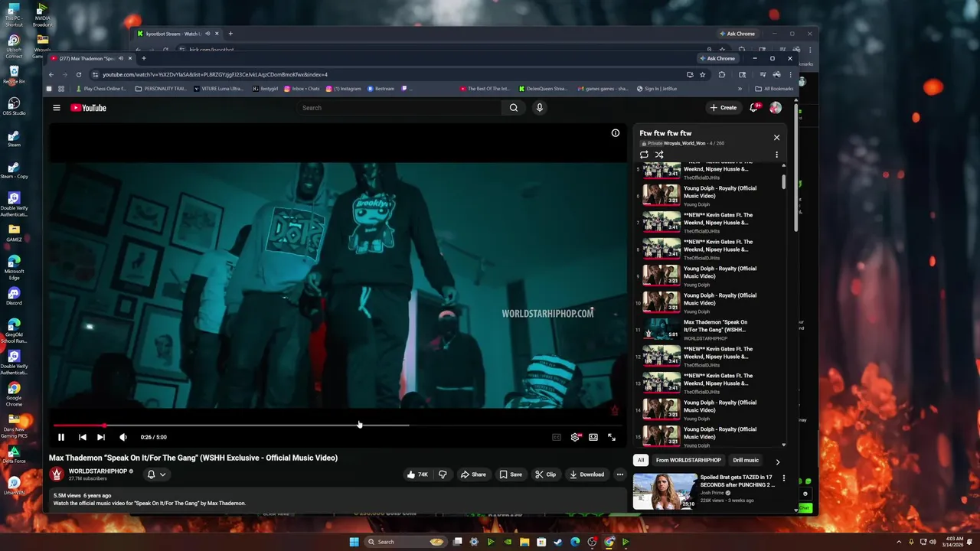Image resolution: width=980 pixels, height=551 pixels.
Task: Open the Create menu button
Action: 724,108
